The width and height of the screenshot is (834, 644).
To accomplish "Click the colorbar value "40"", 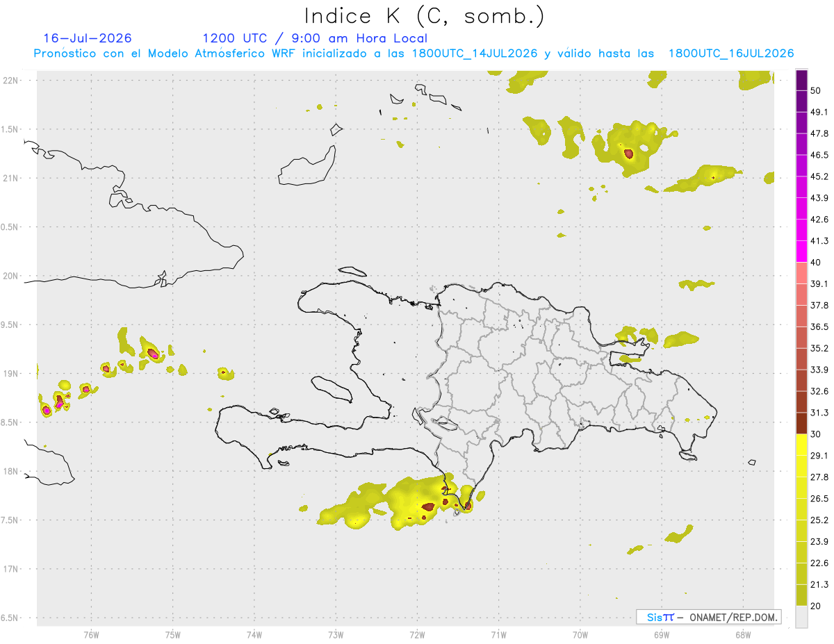I will pyautogui.click(x=816, y=263).
